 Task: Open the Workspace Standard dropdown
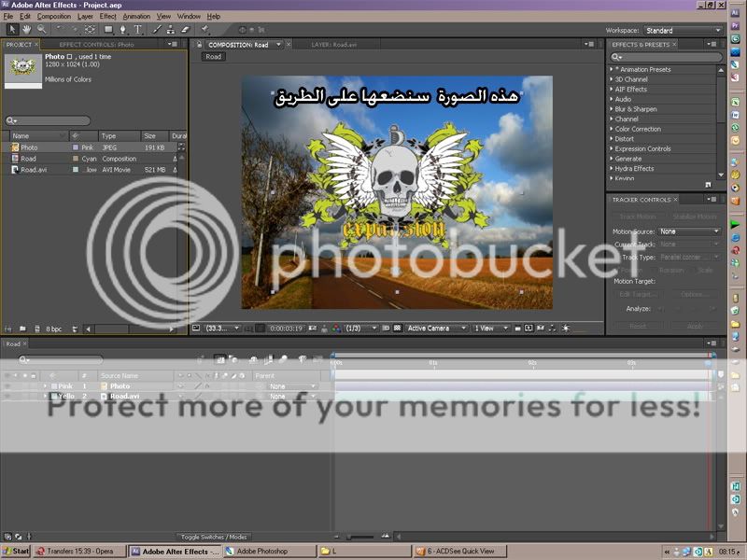point(683,31)
